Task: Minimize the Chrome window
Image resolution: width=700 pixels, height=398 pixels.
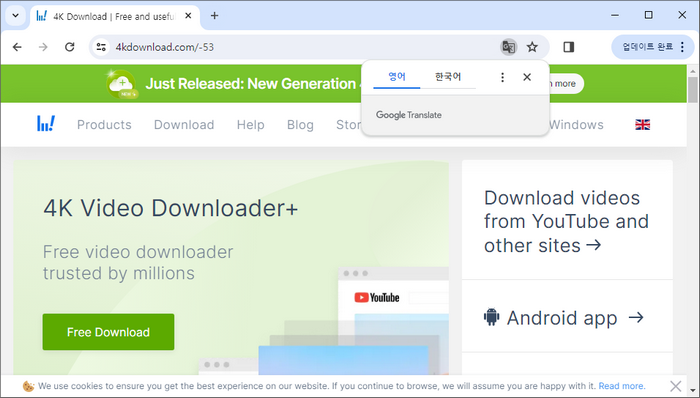Action: click(x=615, y=16)
